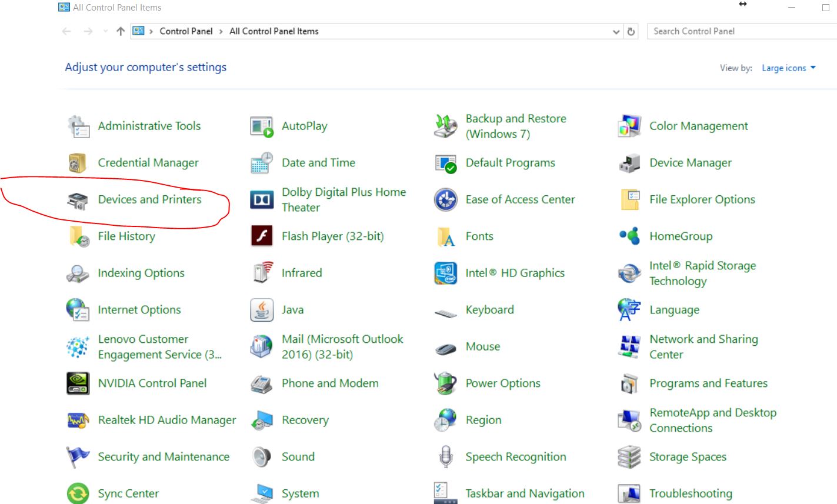Open the Device Manager icon

(x=629, y=163)
